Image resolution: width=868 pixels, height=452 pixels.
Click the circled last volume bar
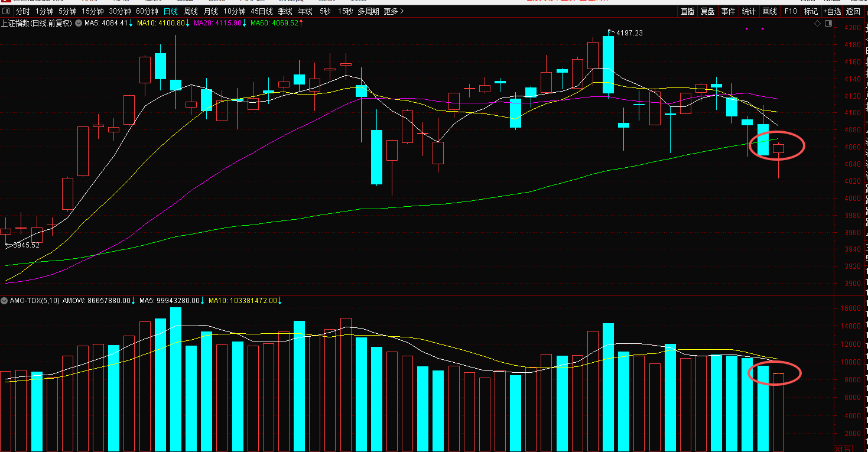coord(778,408)
